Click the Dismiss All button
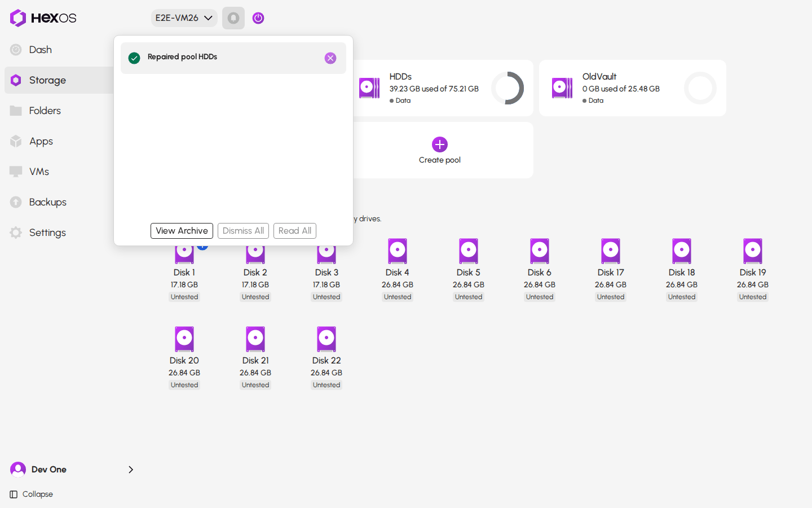The height and width of the screenshot is (508, 812). (x=243, y=231)
